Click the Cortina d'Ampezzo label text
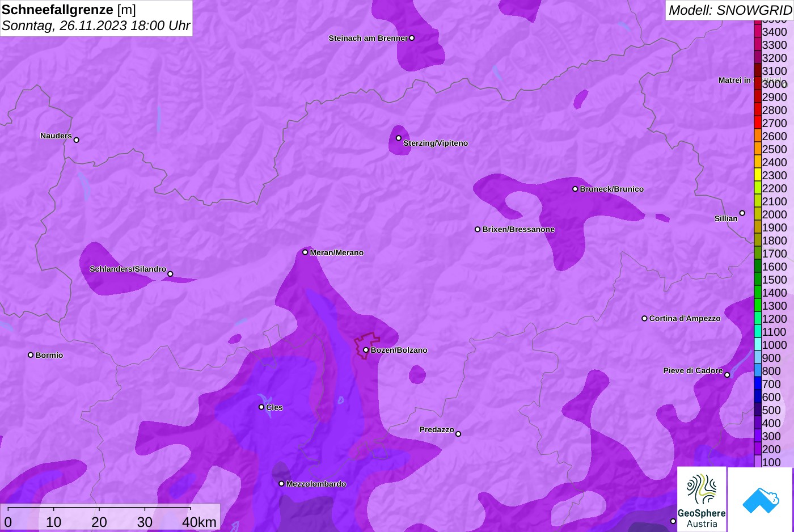 coord(685,318)
